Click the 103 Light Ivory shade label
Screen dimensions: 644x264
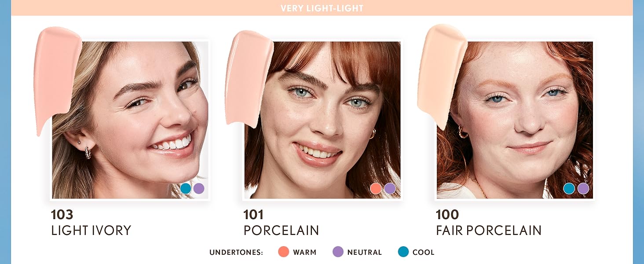pyautogui.click(x=91, y=223)
